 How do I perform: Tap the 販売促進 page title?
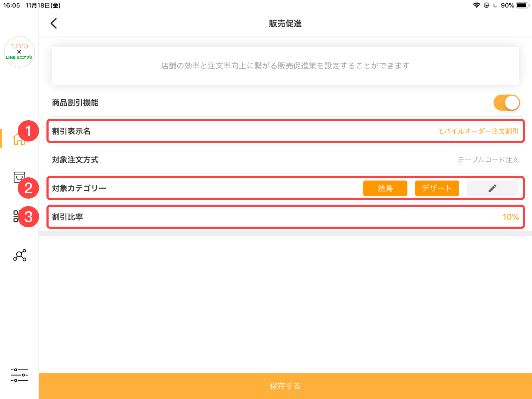tap(285, 23)
